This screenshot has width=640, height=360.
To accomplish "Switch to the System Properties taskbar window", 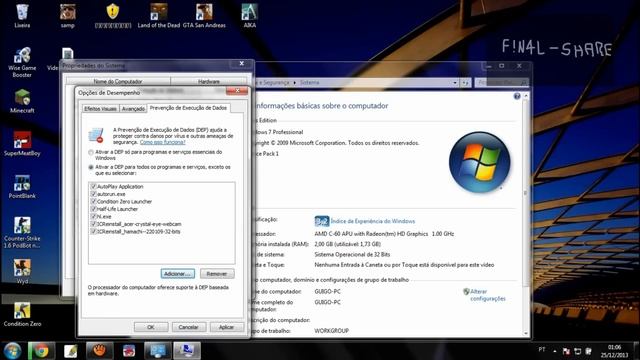I will [x=187, y=351].
